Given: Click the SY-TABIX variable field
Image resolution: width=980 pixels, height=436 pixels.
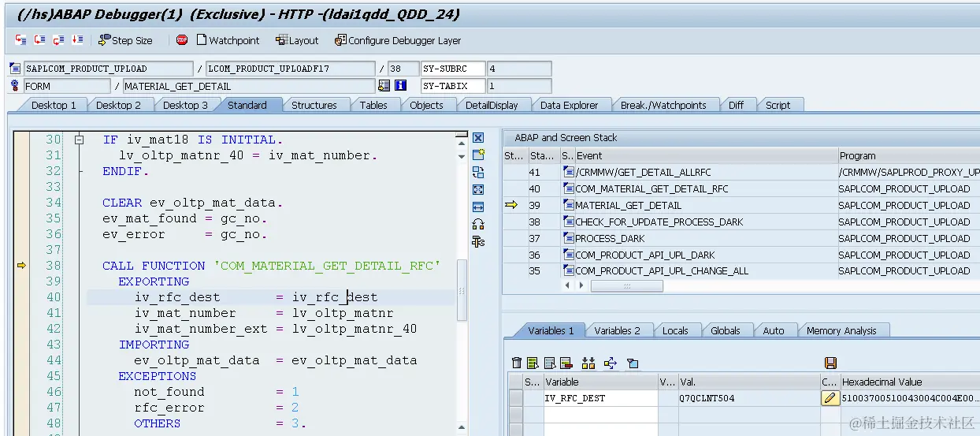Looking at the screenshot, I should click(454, 86).
